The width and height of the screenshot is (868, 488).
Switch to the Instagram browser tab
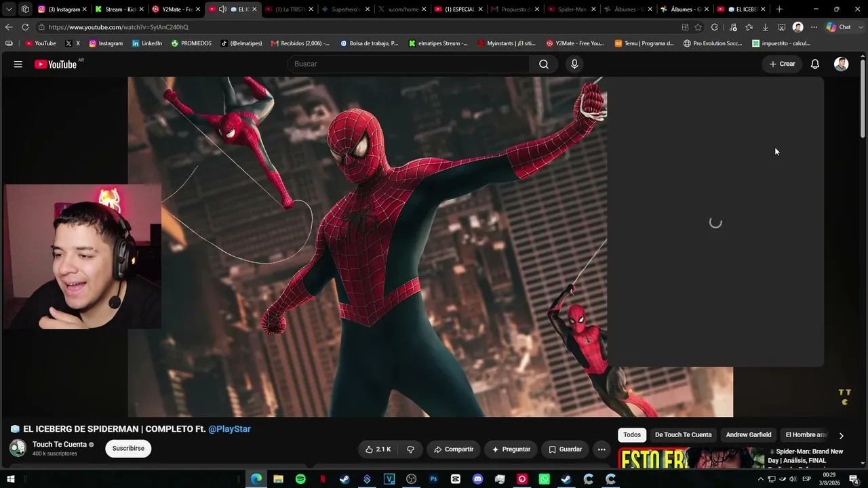[62, 9]
